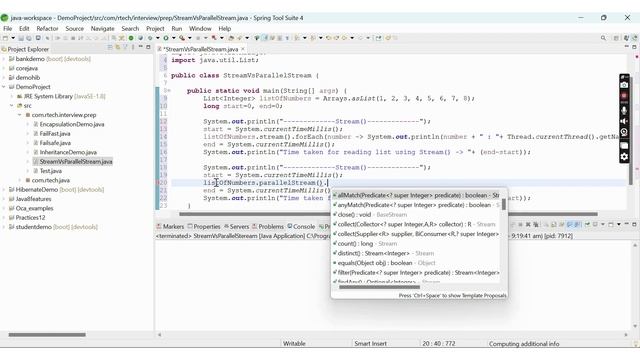This screenshot has width=640, height=360.
Task: Expand the com.rtech.java package
Action: [x=20, y=180]
